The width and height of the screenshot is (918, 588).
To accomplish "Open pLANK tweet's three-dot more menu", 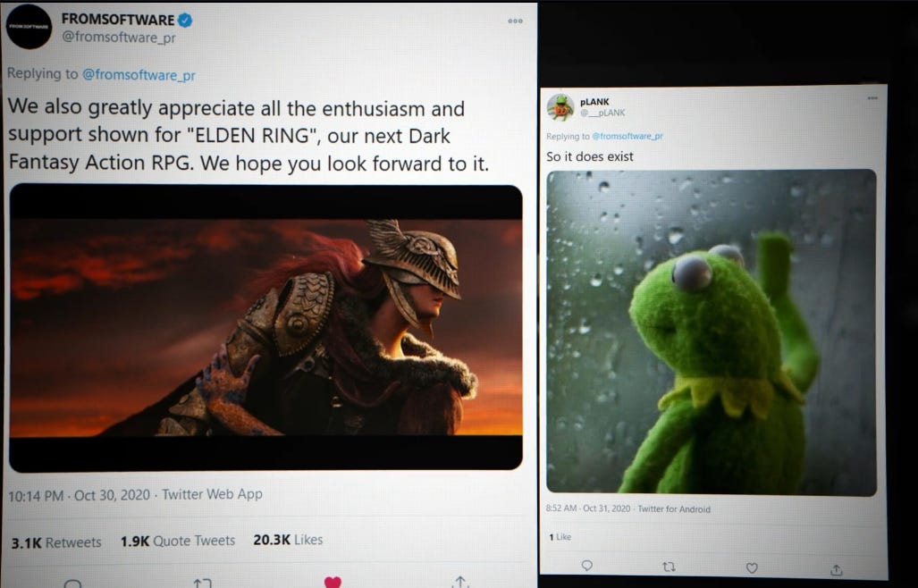I will (x=872, y=98).
